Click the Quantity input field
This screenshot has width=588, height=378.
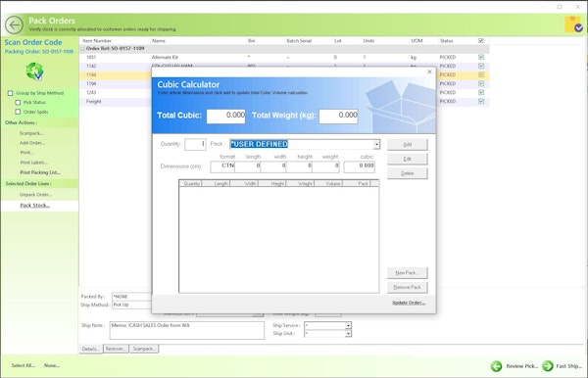tap(195, 144)
